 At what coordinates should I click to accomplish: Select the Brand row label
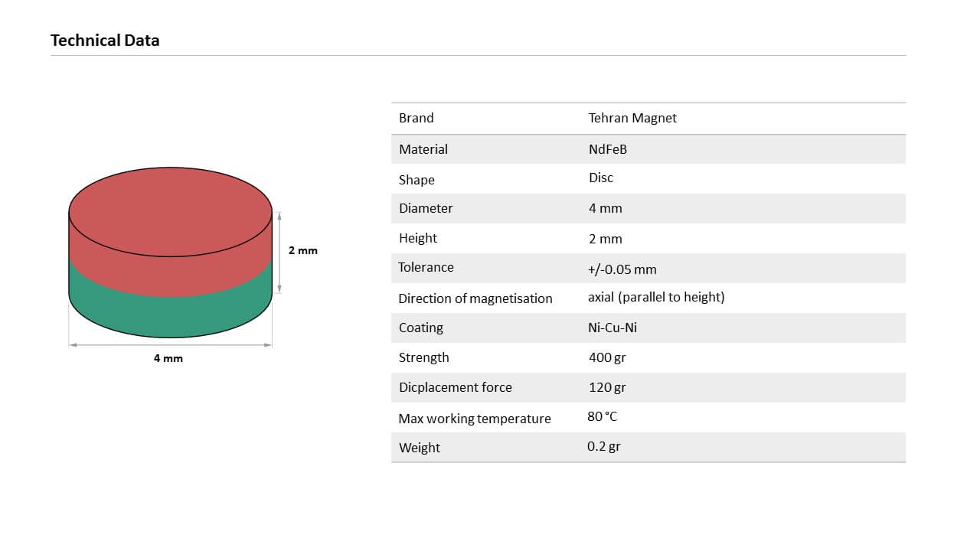(x=416, y=118)
